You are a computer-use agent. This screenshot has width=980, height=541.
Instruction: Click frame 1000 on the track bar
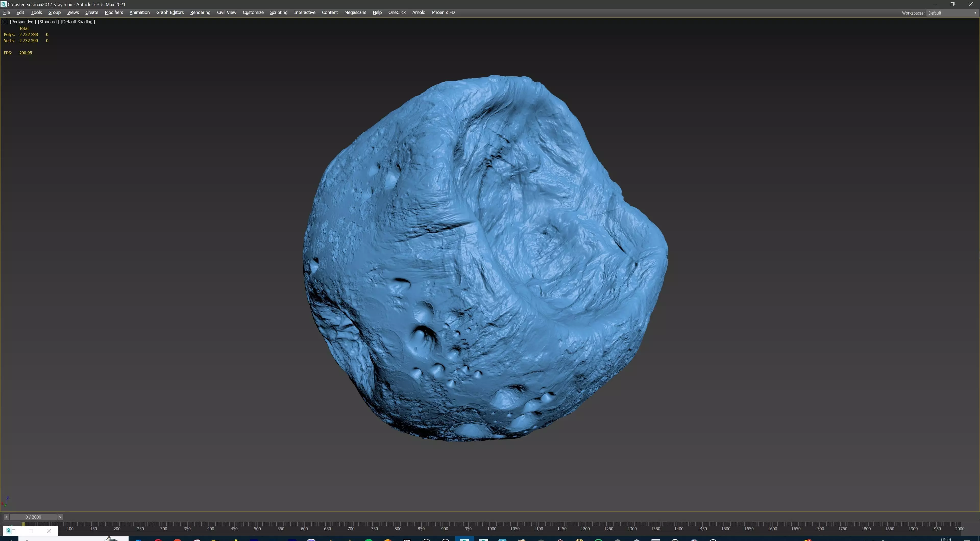[x=492, y=529]
